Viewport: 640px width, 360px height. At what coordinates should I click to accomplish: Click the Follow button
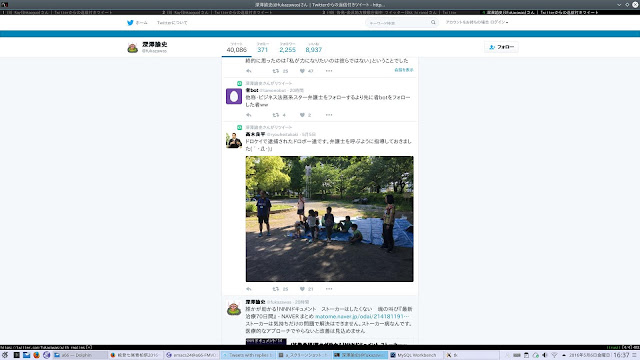[x=502, y=47]
